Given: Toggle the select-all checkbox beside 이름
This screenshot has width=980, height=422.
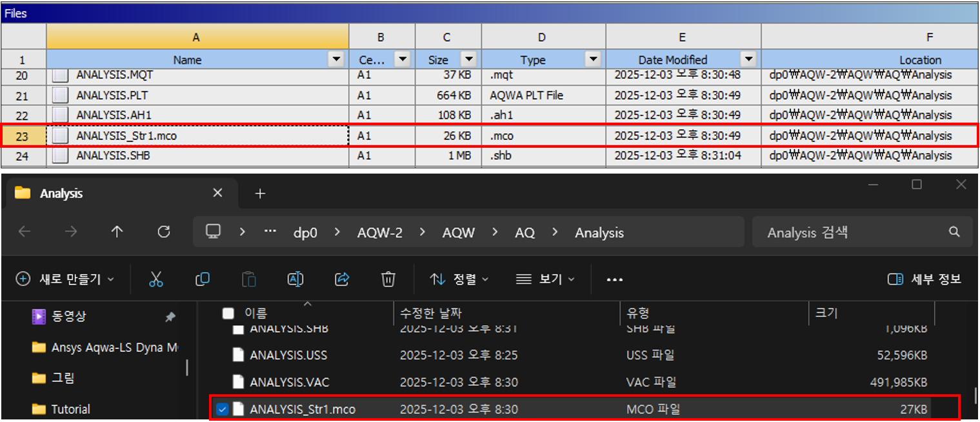Looking at the screenshot, I should point(228,314).
